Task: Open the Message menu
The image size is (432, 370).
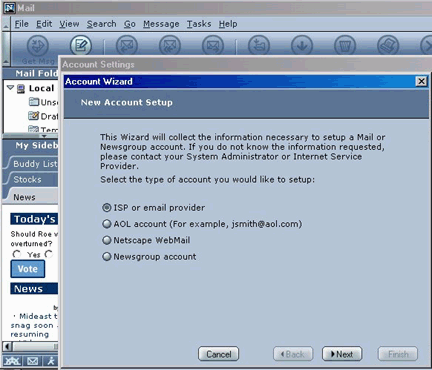Action: click(x=161, y=24)
